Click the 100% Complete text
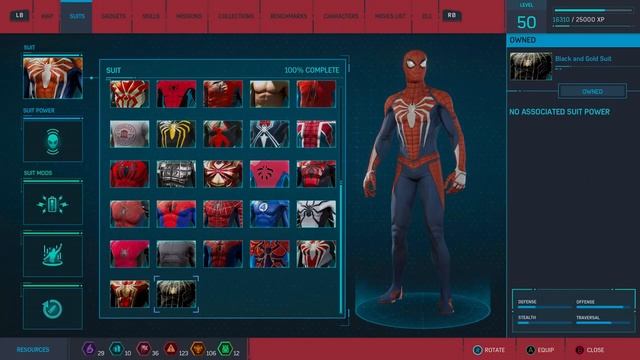The width and height of the screenshot is (640, 360). (x=312, y=70)
